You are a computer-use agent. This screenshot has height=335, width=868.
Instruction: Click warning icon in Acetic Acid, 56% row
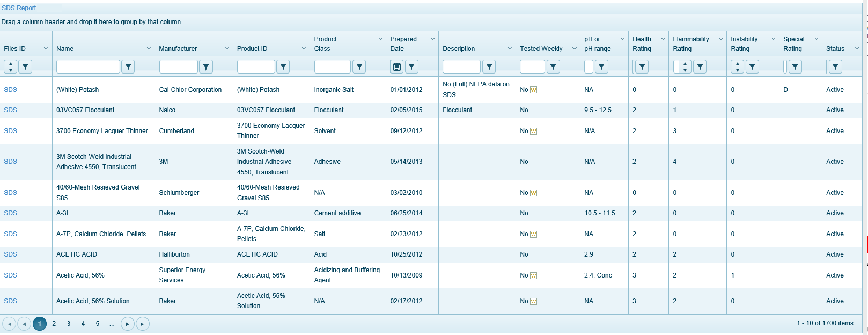533,275
